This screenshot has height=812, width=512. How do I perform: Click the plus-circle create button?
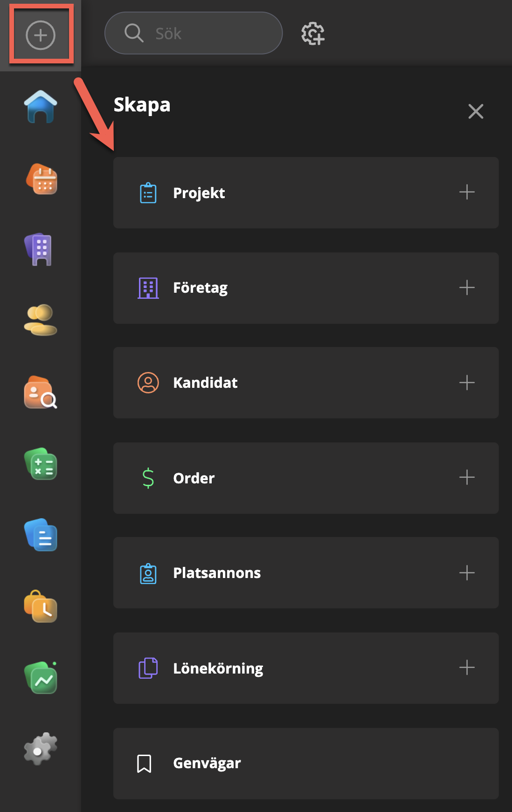tap(41, 35)
